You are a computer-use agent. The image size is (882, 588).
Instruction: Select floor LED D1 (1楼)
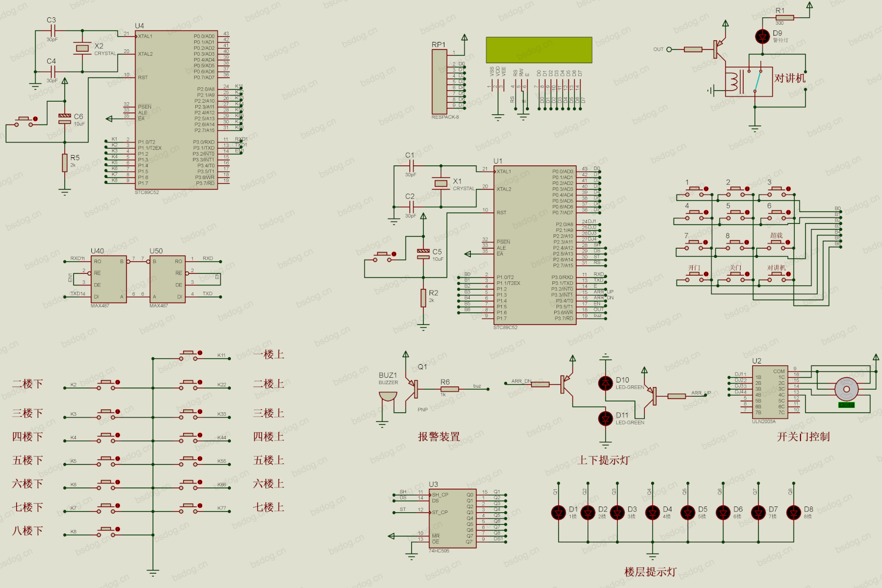[558, 512]
